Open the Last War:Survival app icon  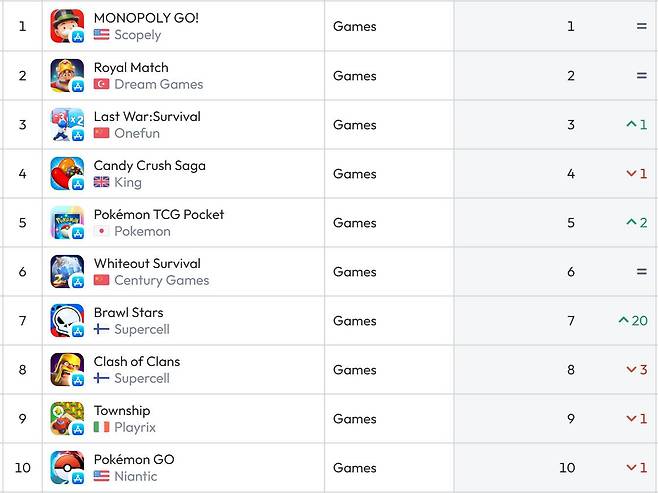67,124
